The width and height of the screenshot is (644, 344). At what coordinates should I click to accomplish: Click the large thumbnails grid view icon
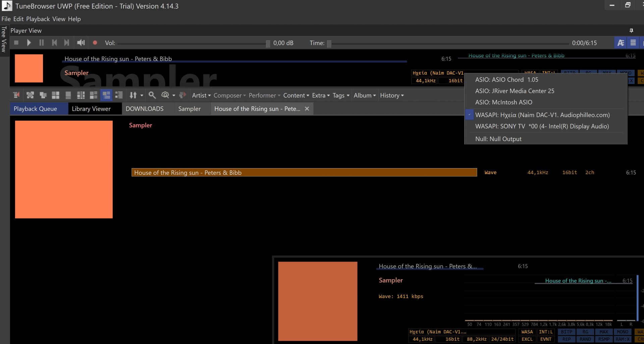(56, 95)
